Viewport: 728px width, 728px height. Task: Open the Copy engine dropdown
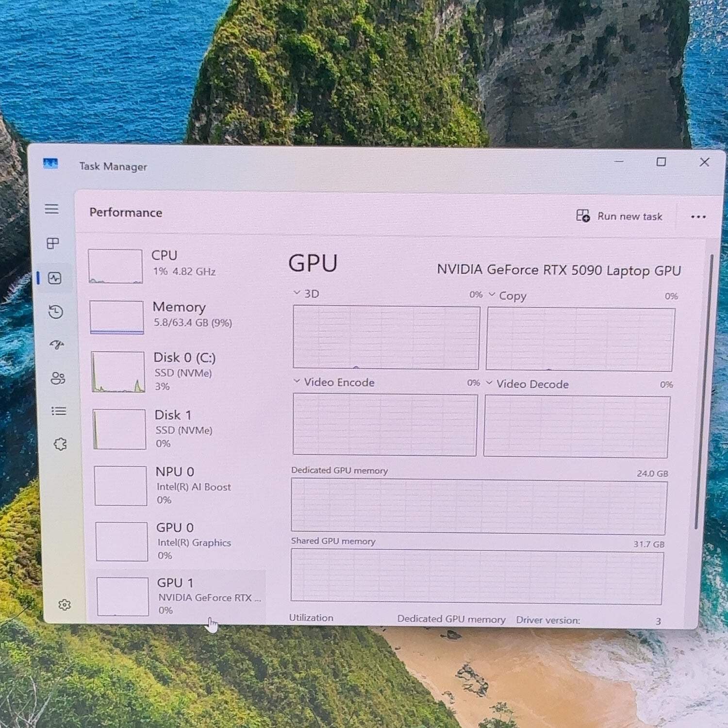point(492,294)
